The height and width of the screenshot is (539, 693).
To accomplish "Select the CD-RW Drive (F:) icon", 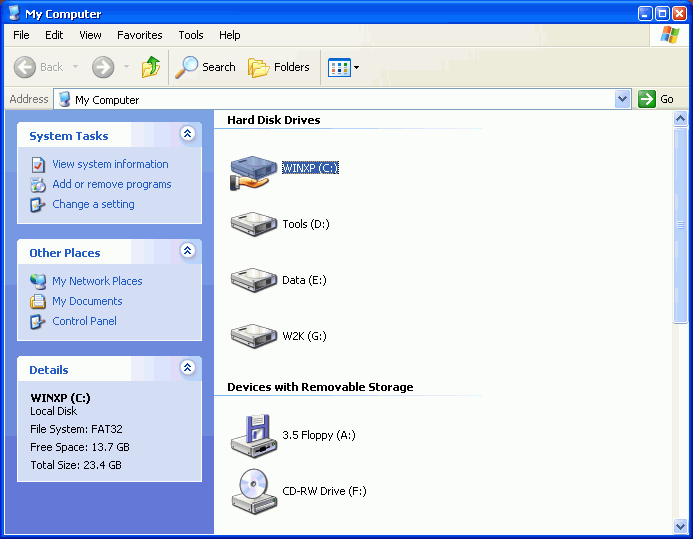I will coord(253,491).
